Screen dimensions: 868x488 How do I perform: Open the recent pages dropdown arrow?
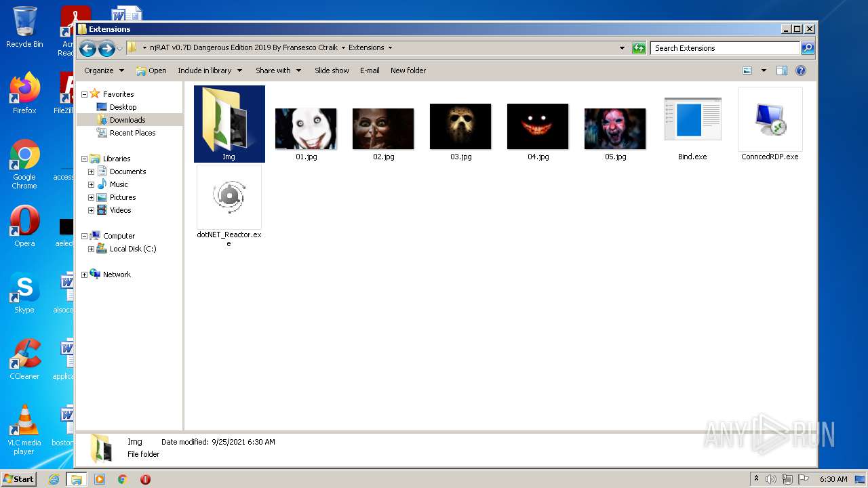[119, 48]
